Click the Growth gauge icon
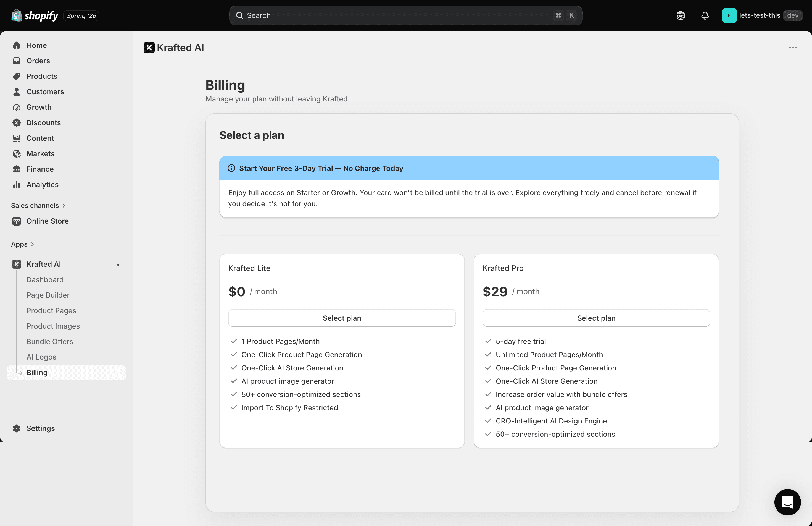Screen dimensions: 812x526 pyautogui.click(x=16, y=107)
